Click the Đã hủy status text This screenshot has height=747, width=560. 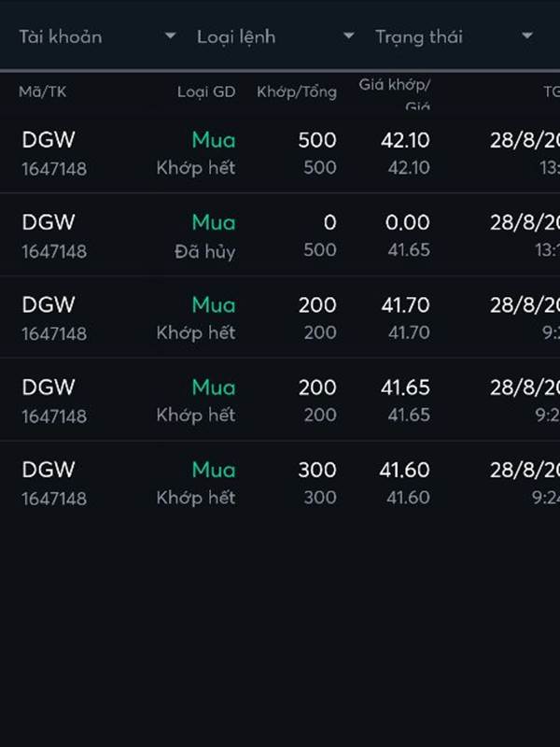pyautogui.click(x=205, y=251)
